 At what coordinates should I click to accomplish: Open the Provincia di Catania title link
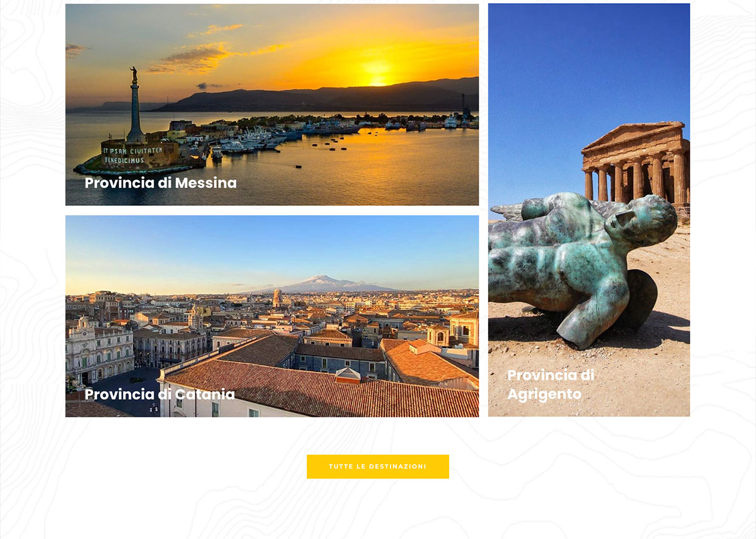159,395
